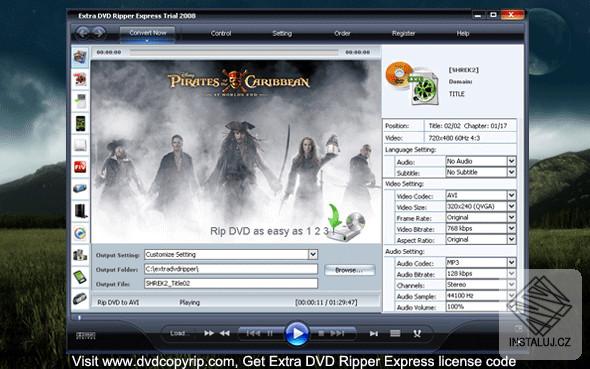Select the red film reel sidebar icon
Screen dimensions: 590x369
(x=80, y=79)
